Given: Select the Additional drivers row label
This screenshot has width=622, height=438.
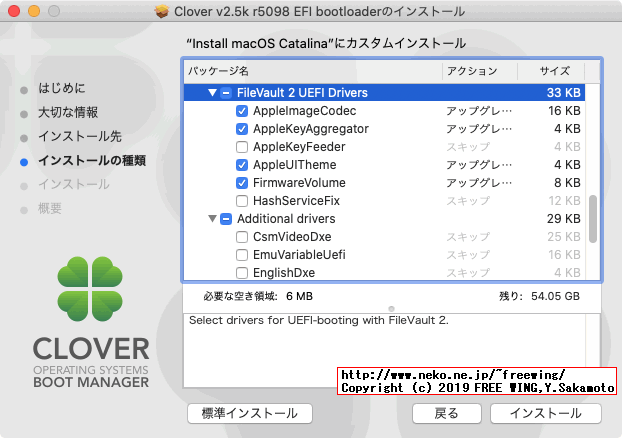Looking at the screenshot, I should [x=286, y=219].
